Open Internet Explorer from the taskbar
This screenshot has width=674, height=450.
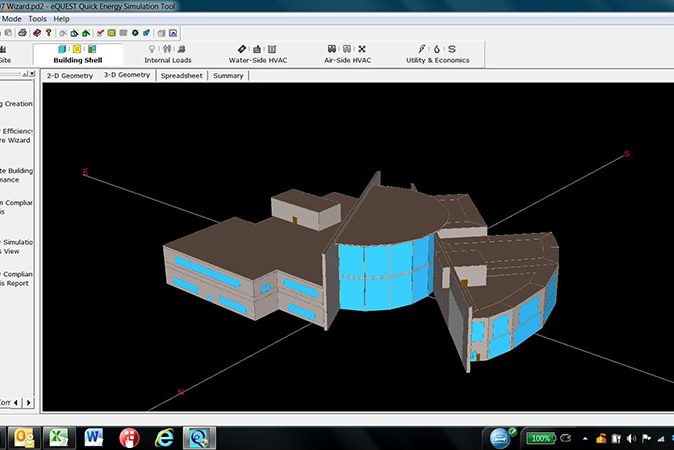(x=163, y=437)
